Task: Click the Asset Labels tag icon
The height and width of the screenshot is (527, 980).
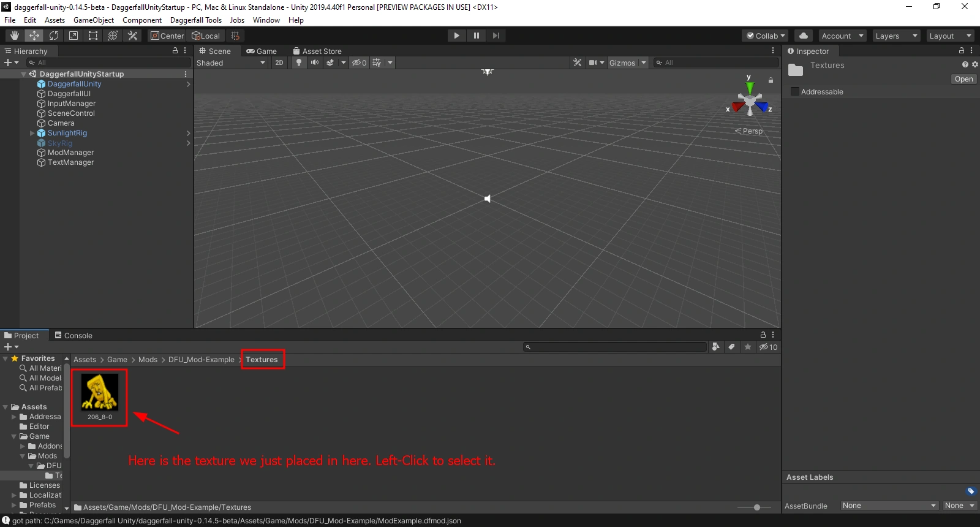Action: (x=971, y=491)
